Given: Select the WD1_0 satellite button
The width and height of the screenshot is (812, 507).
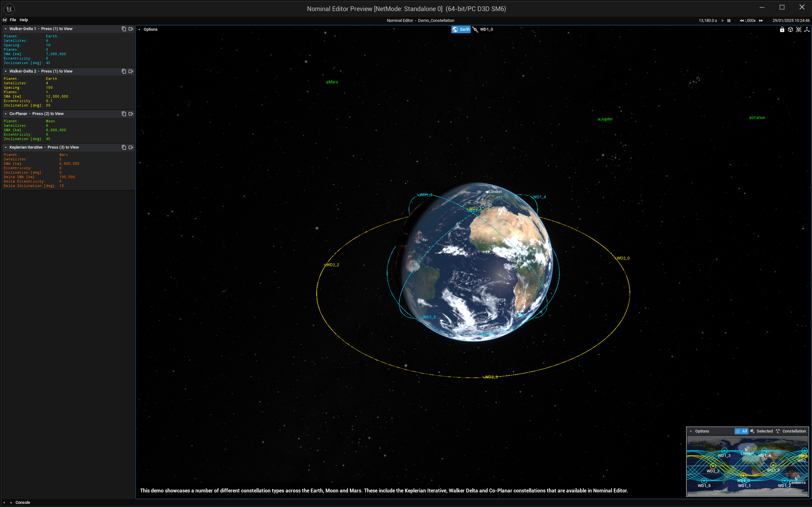Looking at the screenshot, I should [483, 29].
